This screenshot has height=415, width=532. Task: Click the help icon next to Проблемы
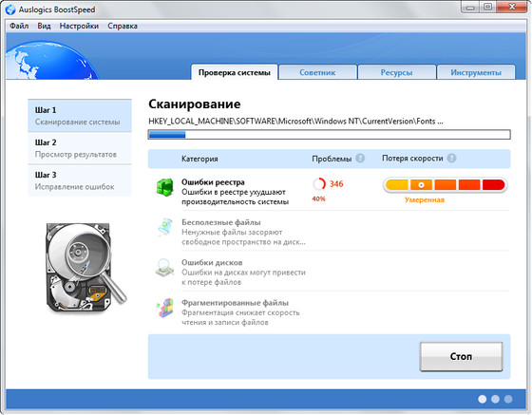click(360, 159)
